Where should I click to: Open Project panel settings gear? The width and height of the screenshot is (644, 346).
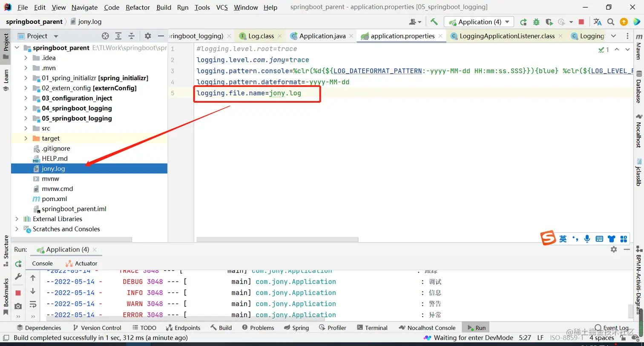coord(148,36)
